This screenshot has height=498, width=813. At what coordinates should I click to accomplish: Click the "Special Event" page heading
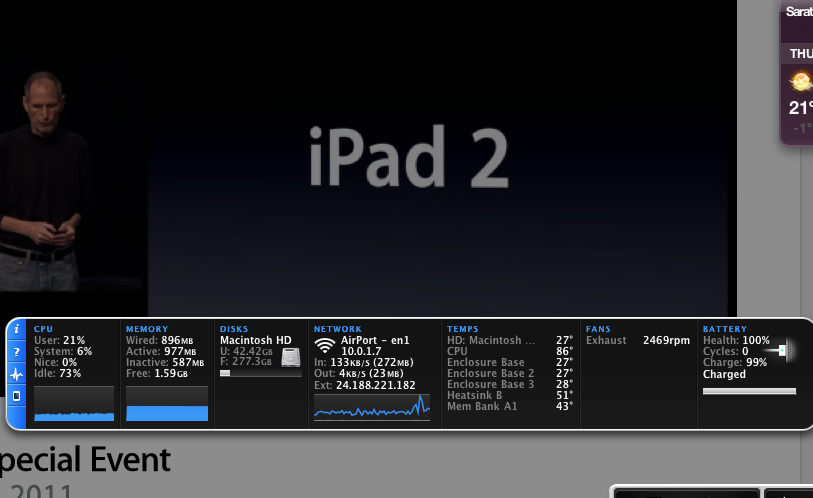85,460
